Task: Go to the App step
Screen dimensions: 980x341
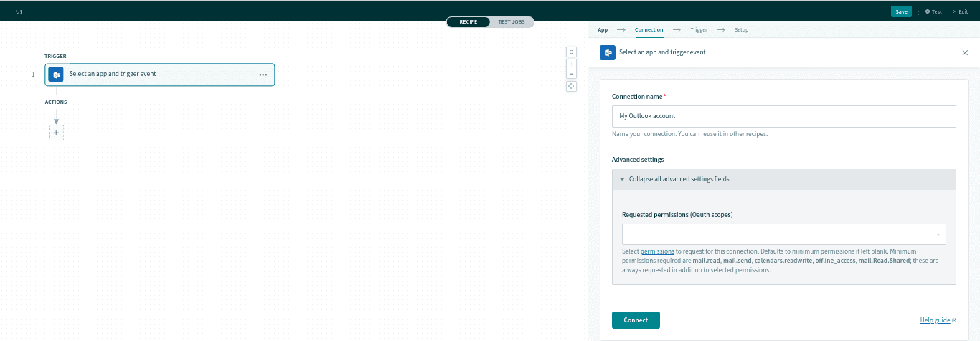Action: pos(603,30)
